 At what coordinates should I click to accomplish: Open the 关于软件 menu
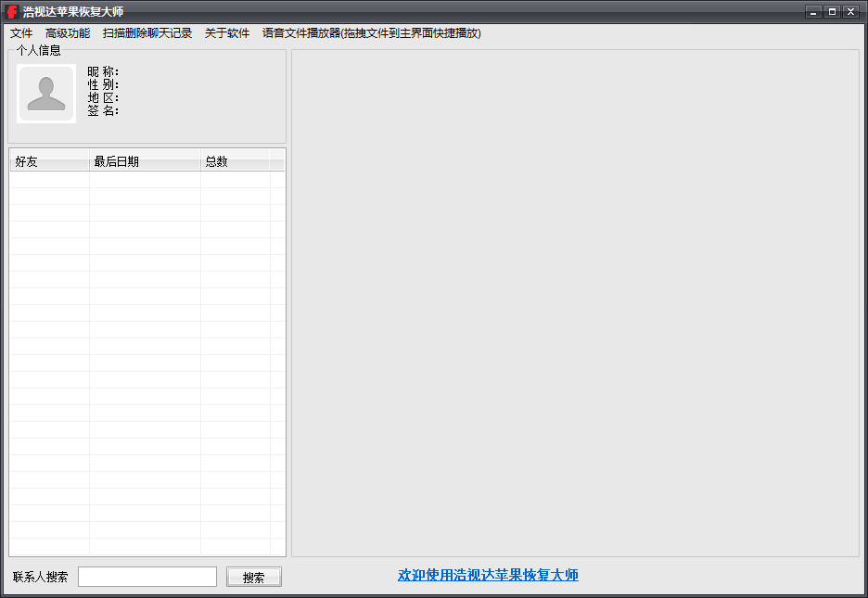click(x=227, y=33)
